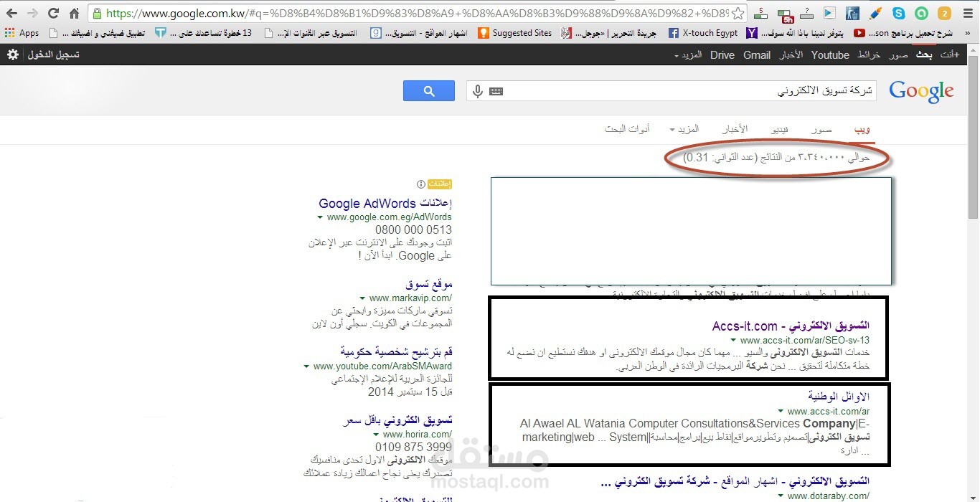Open the orange extension showing 2

(944, 12)
